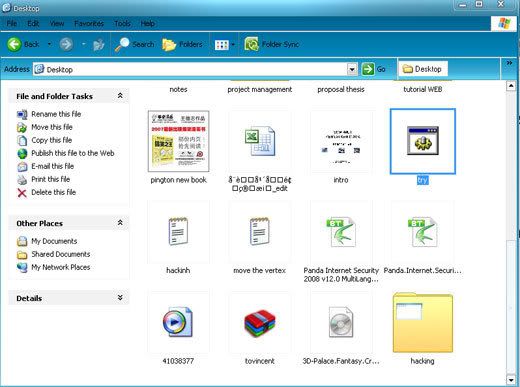Click the proposal thesis item label
The image size is (520, 387).
coord(341,89)
